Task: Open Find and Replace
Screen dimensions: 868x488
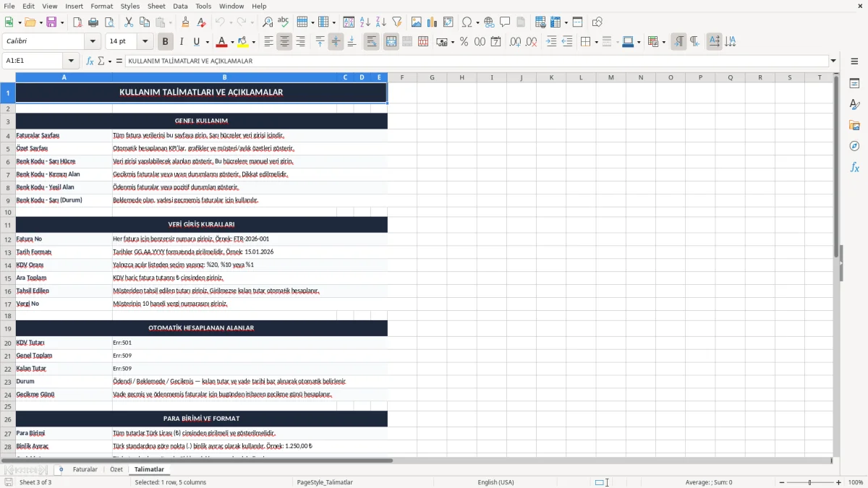Action: click(268, 22)
